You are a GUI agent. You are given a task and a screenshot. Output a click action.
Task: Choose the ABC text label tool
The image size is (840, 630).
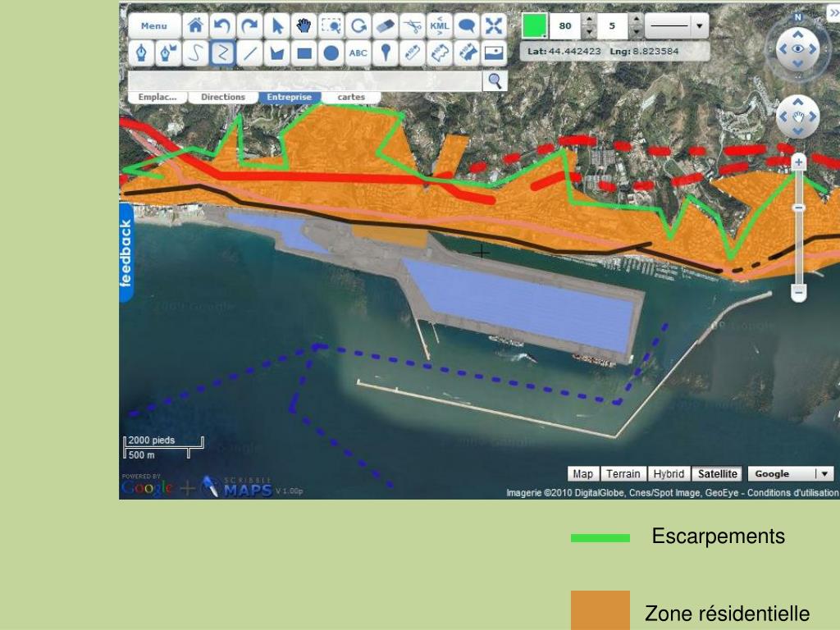(358, 53)
